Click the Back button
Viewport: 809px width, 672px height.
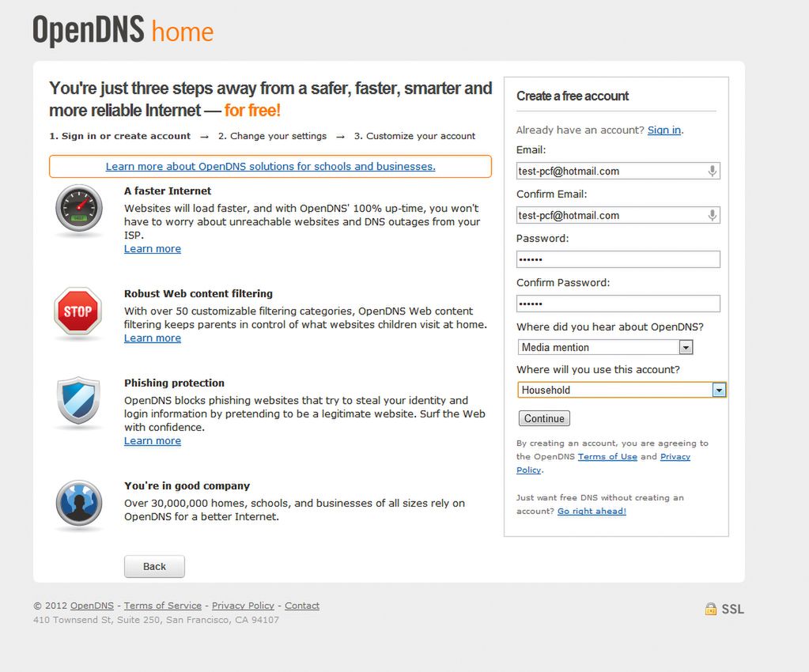click(154, 566)
